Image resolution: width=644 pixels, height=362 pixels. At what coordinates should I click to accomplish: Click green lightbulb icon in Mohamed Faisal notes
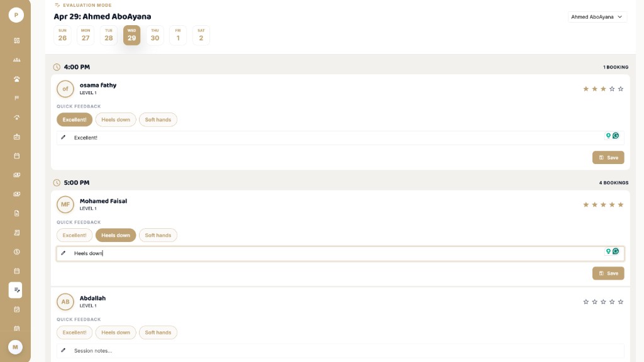pos(608,251)
